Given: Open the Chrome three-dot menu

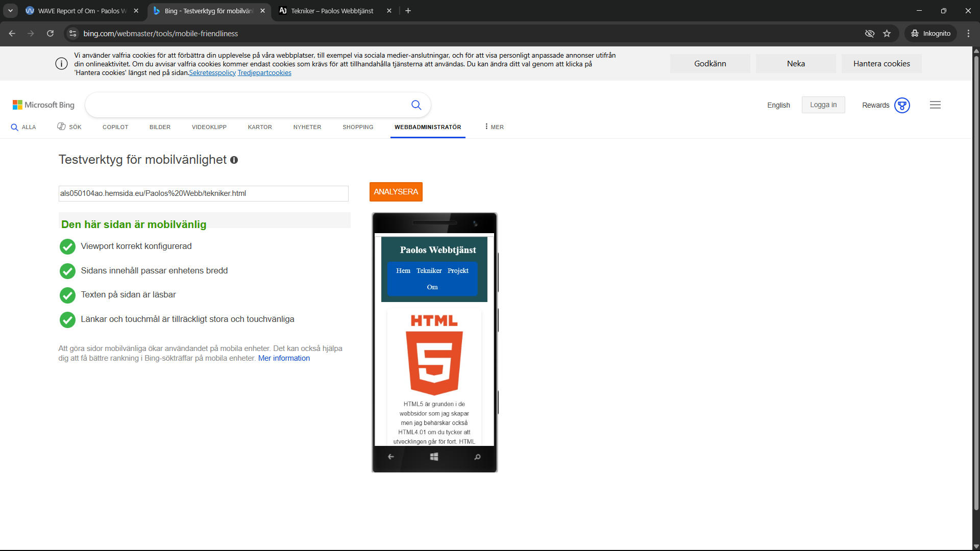Looking at the screenshot, I should coord(968,34).
